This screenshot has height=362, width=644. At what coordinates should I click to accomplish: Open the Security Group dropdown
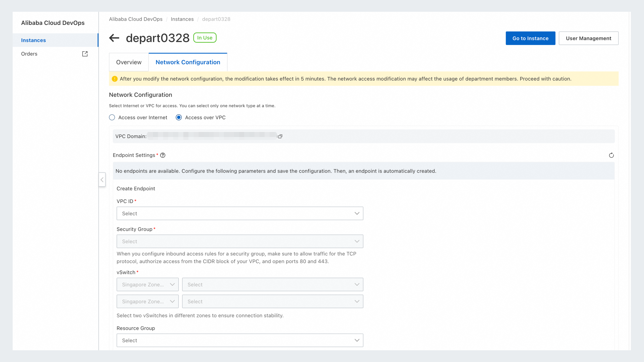[x=240, y=241]
